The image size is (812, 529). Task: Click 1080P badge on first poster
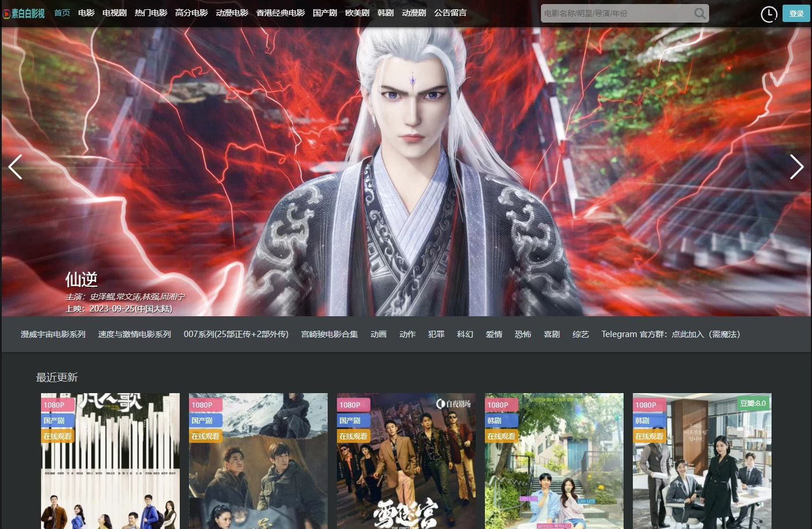[54, 405]
